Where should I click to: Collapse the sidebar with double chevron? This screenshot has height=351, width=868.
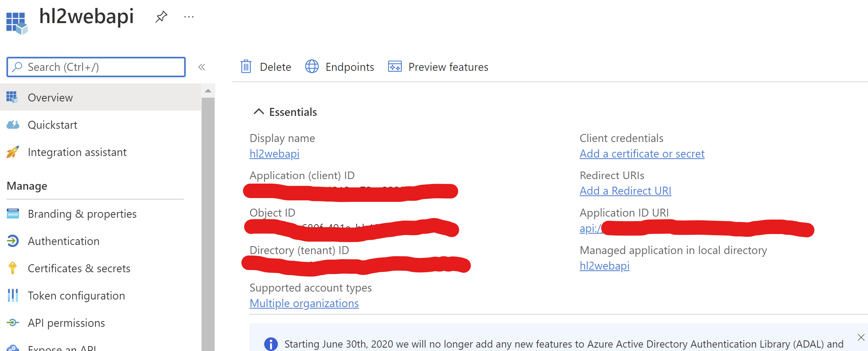[x=202, y=67]
